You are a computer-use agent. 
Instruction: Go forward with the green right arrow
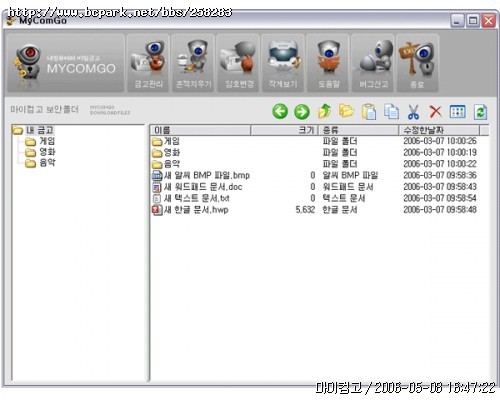tap(302, 111)
